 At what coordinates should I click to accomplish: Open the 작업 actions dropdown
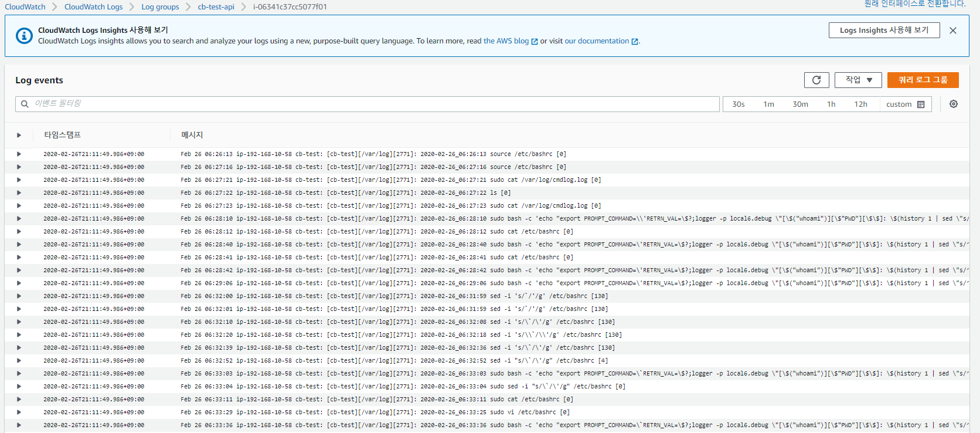tap(859, 80)
